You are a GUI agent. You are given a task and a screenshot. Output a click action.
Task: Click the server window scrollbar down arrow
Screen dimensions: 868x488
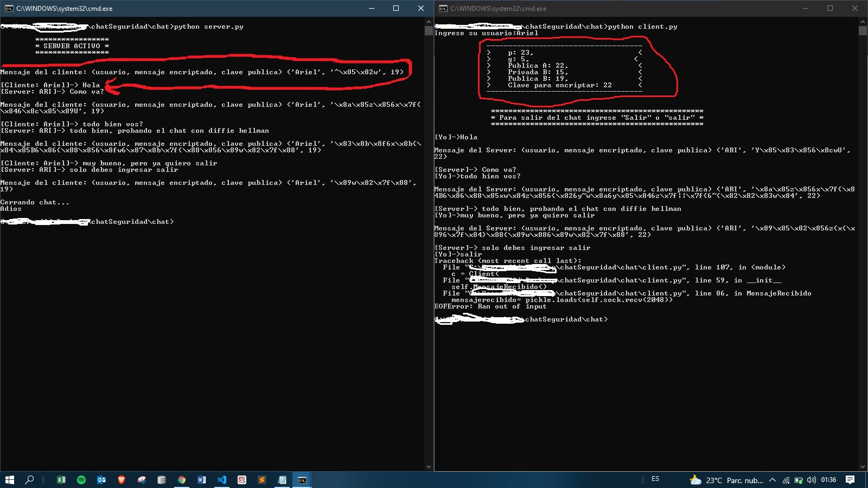(429, 466)
